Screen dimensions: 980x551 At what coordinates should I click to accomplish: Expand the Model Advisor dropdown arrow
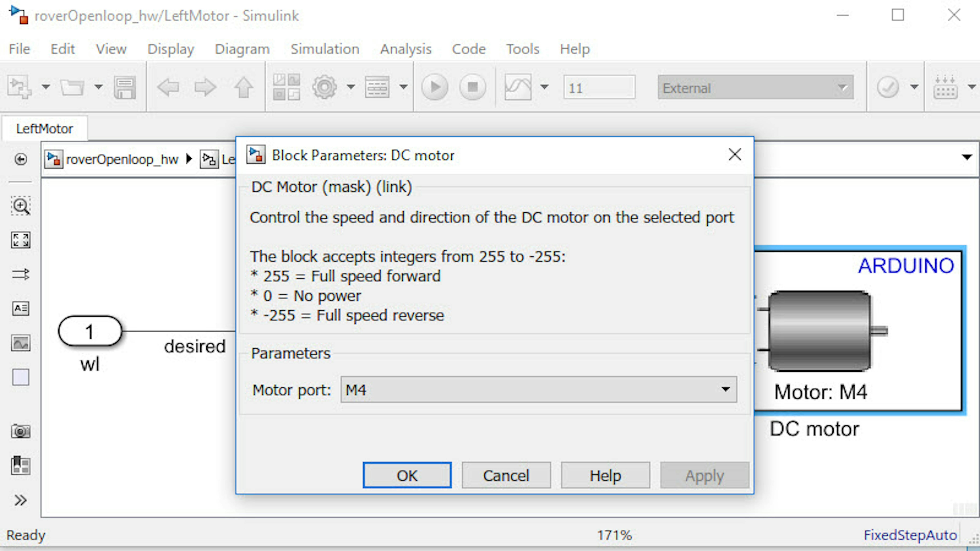tap(914, 87)
